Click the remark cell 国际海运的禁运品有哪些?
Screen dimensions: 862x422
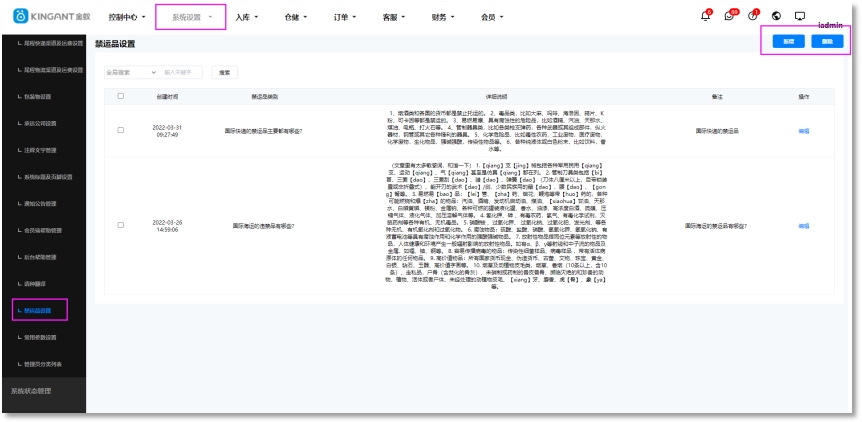[717, 226]
